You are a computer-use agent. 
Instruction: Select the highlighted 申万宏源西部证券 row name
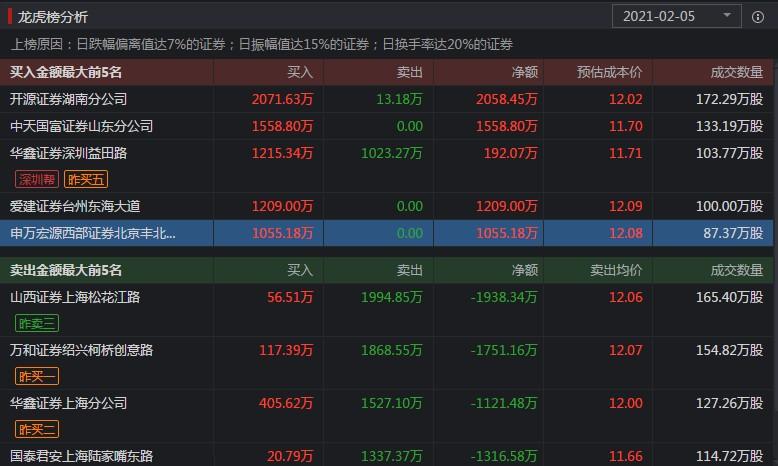93,233
